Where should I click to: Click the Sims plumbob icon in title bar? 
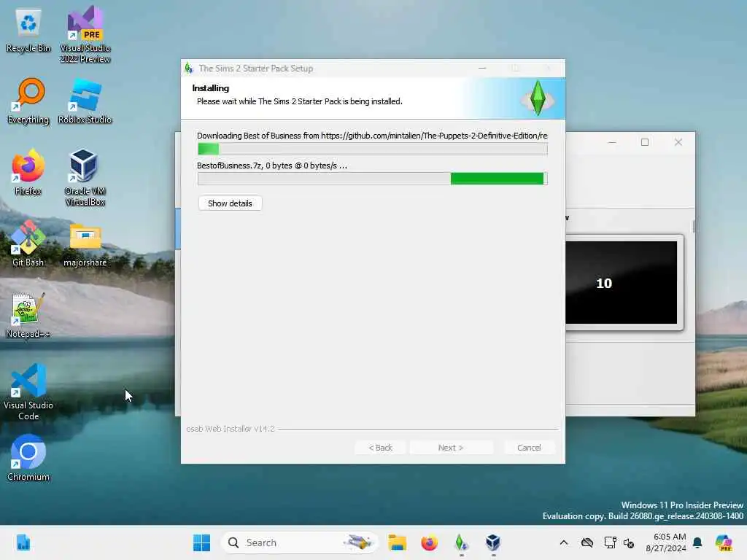tap(189, 68)
